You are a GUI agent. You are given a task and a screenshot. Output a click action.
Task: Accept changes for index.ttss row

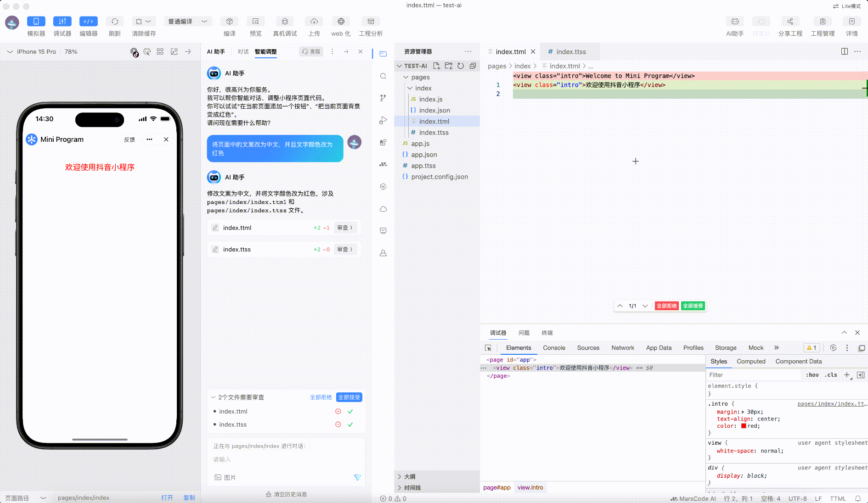[x=350, y=425]
